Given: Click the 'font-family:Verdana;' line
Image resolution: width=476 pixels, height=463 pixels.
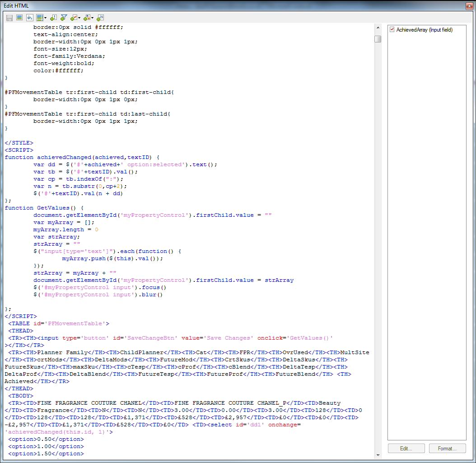Looking at the screenshot, I should [x=69, y=56].
